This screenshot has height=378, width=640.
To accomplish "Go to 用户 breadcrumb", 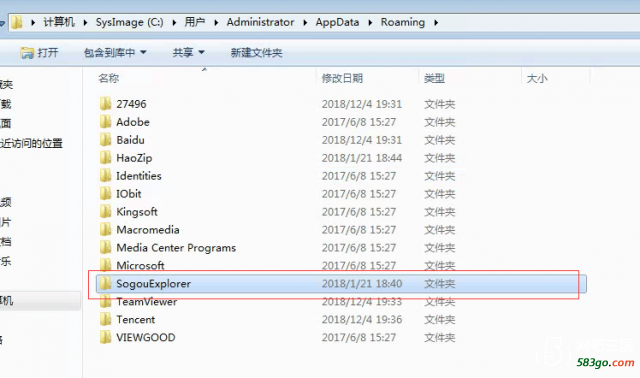I will point(195,22).
